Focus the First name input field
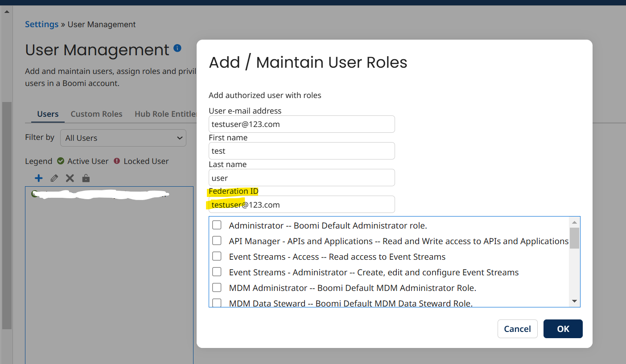626x364 pixels. 302,151
